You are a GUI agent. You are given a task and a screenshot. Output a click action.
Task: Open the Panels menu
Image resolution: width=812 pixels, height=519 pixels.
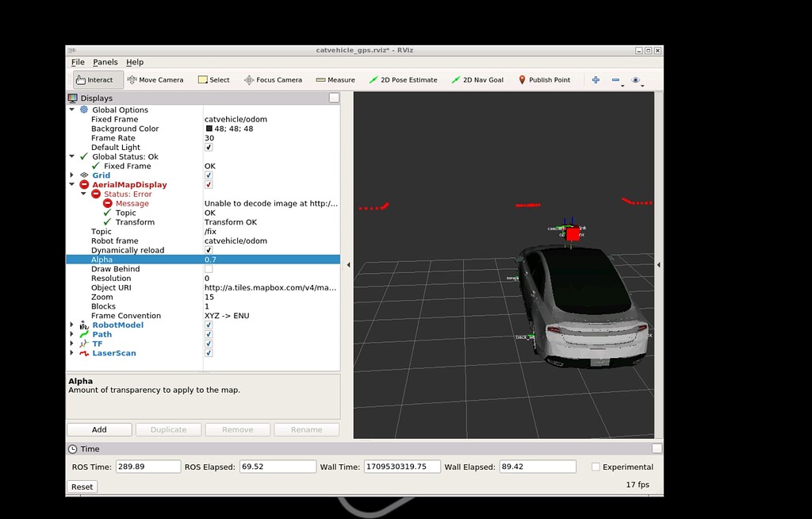105,62
